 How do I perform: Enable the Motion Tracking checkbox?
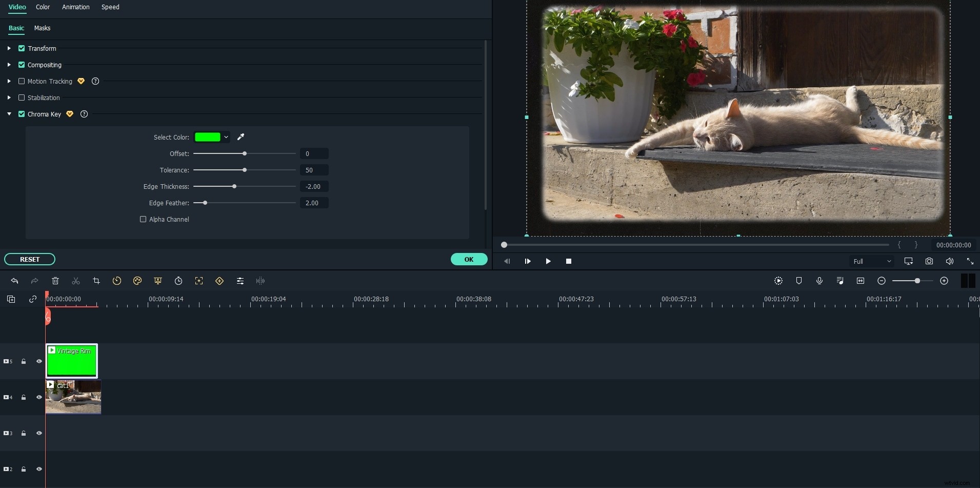click(x=21, y=81)
